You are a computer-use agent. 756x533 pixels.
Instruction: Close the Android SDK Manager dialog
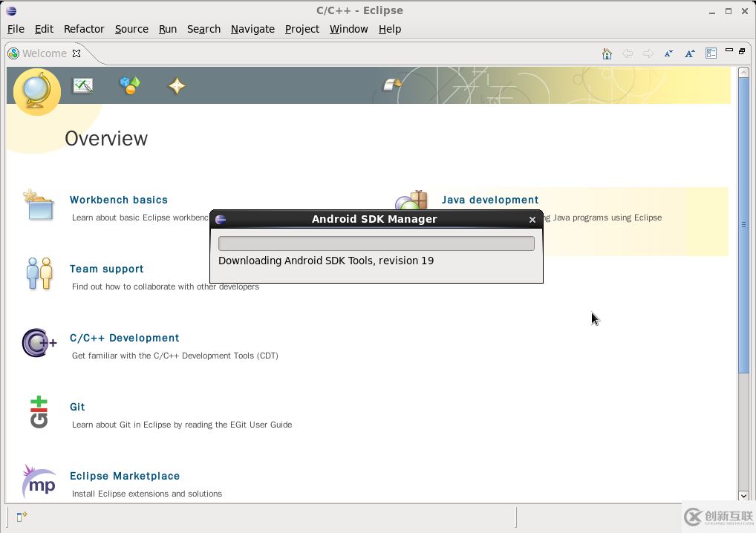pyautogui.click(x=532, y=220)
